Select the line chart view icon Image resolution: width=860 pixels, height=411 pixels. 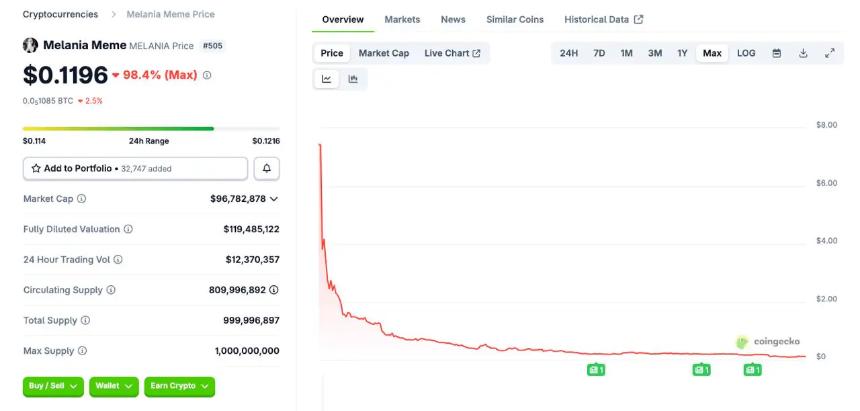tap(327, 79)
